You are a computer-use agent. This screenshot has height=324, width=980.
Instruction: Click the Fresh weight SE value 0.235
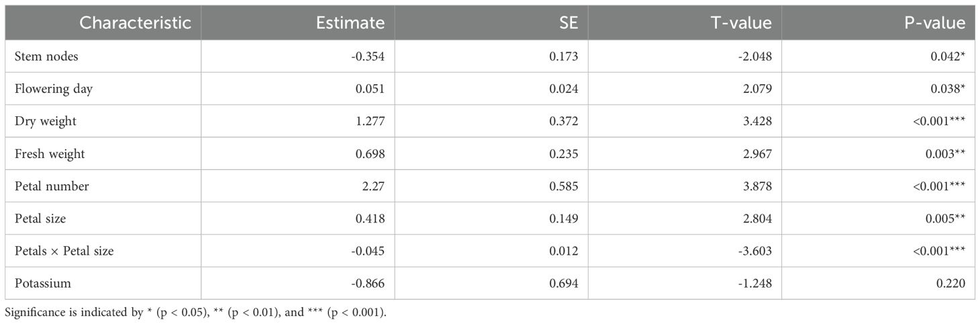tap(565, 154)
